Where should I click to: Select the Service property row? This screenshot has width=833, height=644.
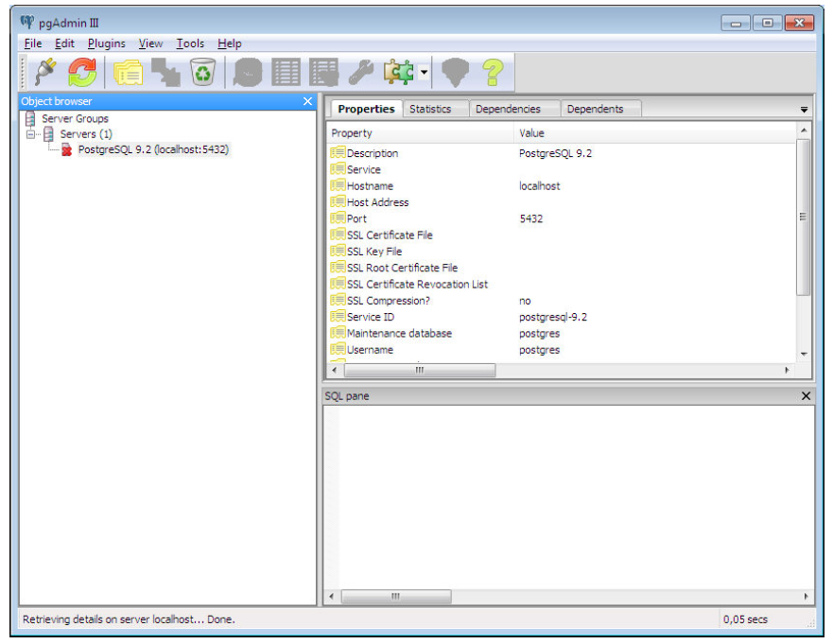(562, 170)
